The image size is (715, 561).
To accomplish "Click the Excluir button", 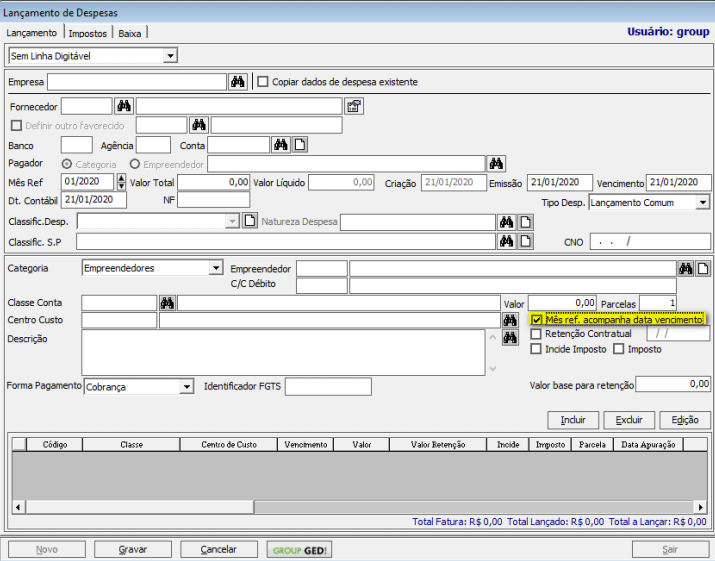I will [629, 420].
